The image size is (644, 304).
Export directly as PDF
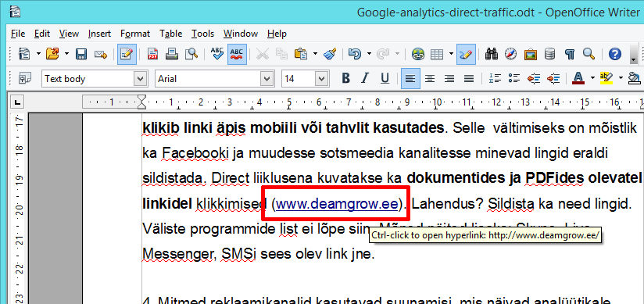(x=152, y=54)
